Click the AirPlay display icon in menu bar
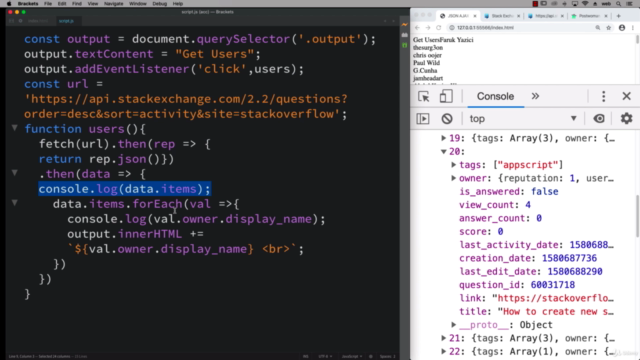This screenshot has height=360, width=640. click(575, 4)
